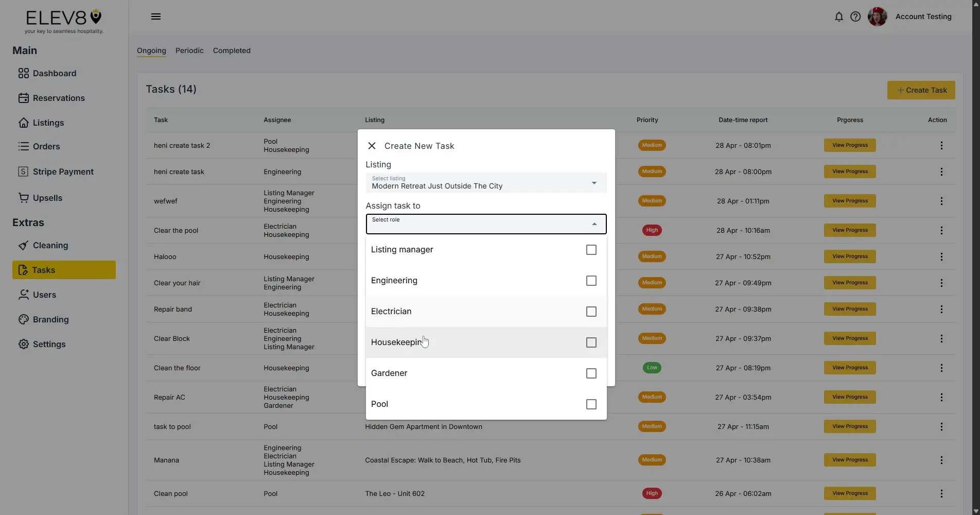Go to Stripe Payment settings

click(62, 171)
